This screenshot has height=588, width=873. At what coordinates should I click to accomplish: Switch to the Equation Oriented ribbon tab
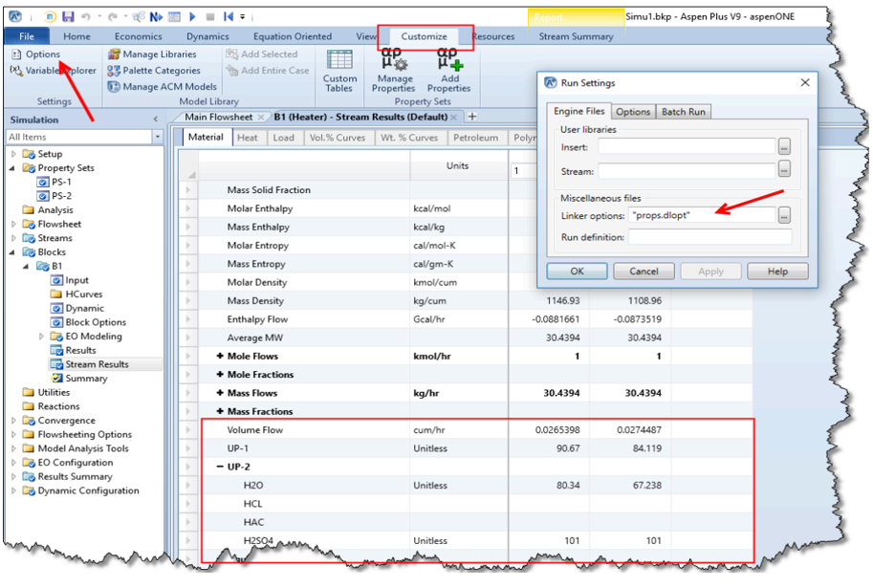point(293,36)
